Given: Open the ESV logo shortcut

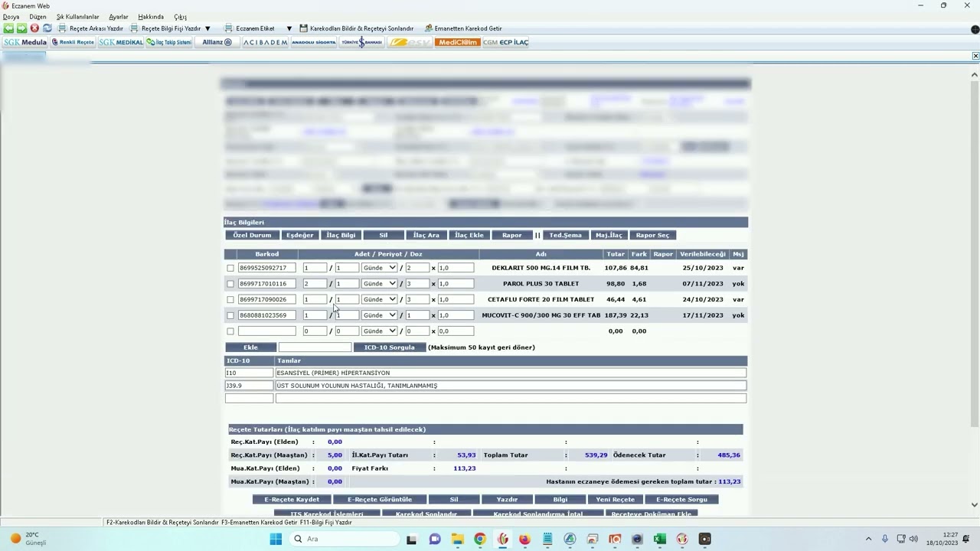Looking at the screenshot, I should [x=410, y=42].
